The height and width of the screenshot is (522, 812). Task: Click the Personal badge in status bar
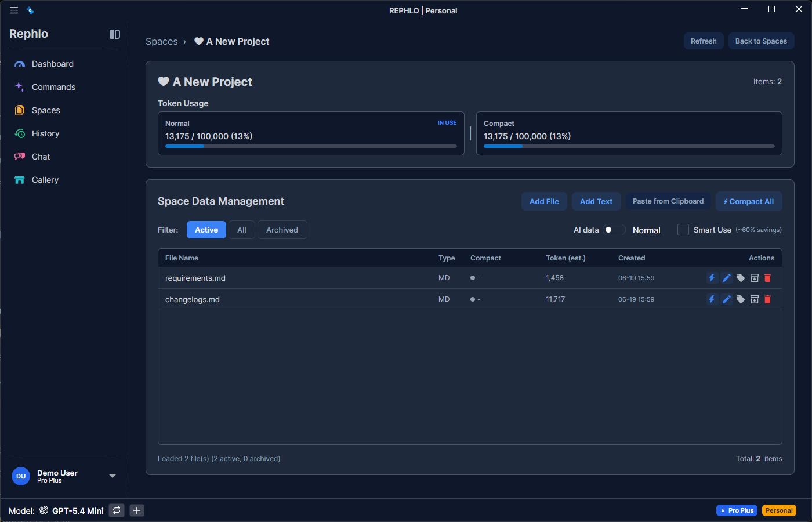[779, 510]
